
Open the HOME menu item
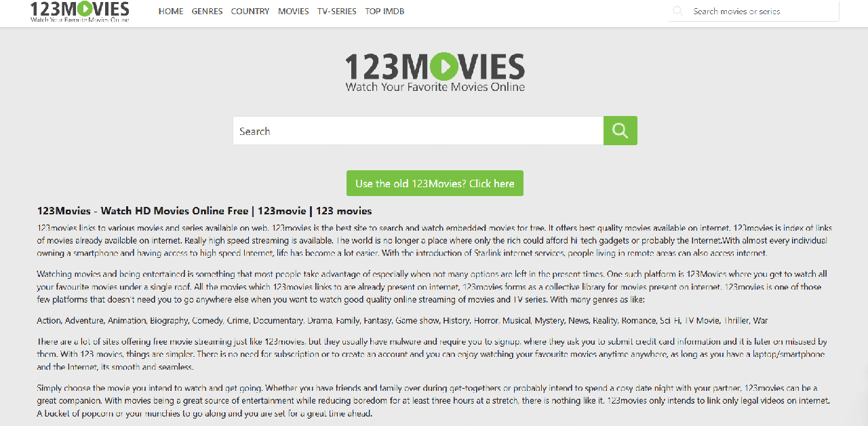coord(171,12)
